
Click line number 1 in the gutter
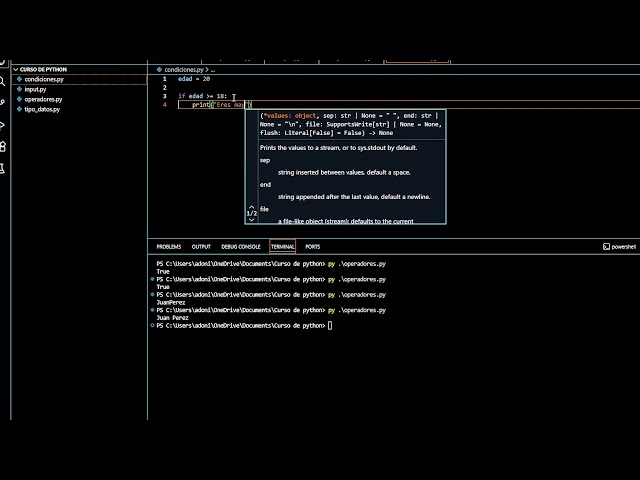point(165,79)
